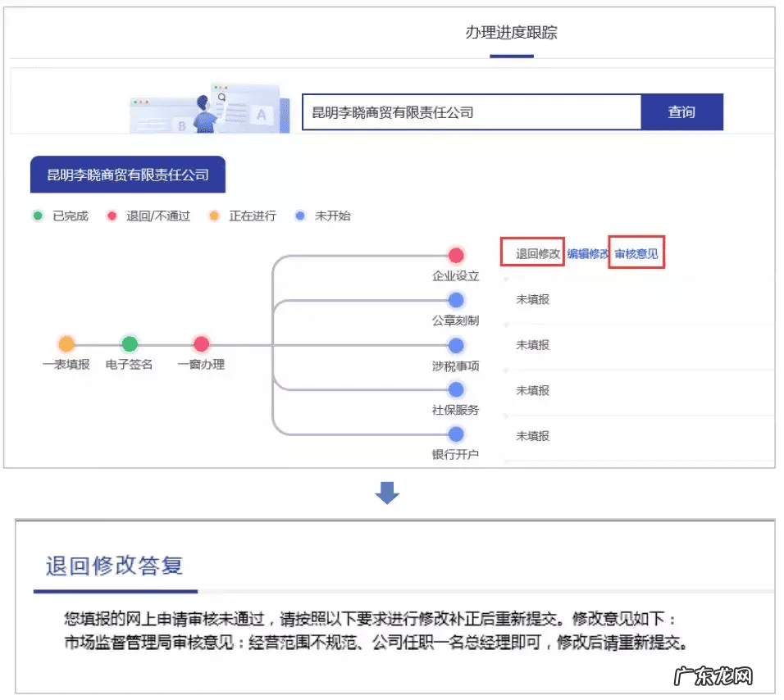
Task: Click the 企业设立 status node
Action: (456, 255)
